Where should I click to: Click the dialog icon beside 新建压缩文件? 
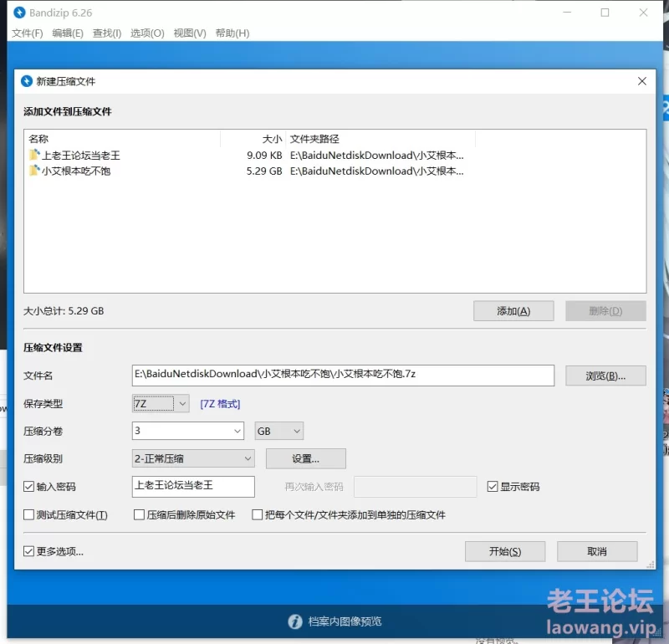point(27,81)
